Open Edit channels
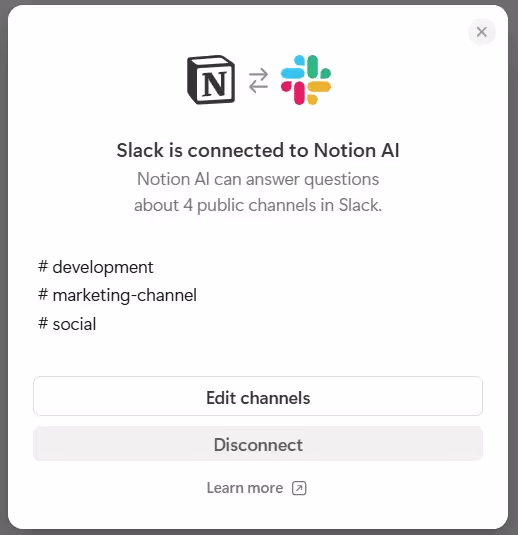This screenshot has height=535, width=518. pyautogui.click(x=258, y=396)
